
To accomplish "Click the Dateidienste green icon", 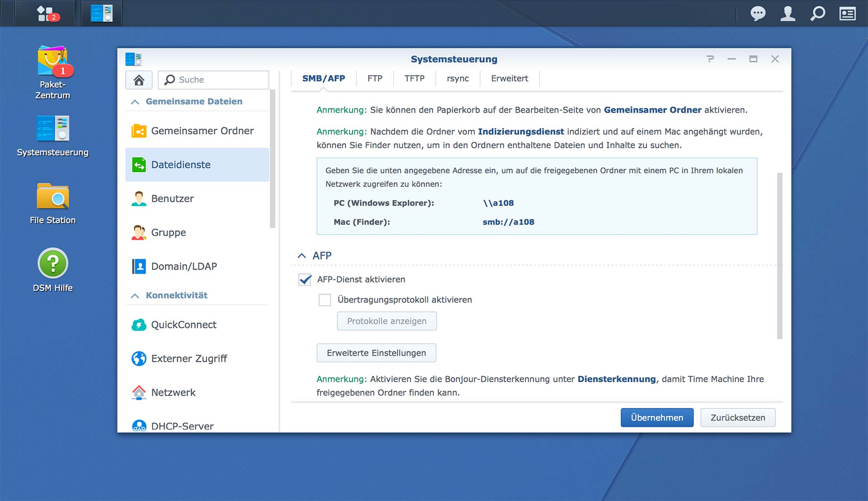I will coord(139,165).
